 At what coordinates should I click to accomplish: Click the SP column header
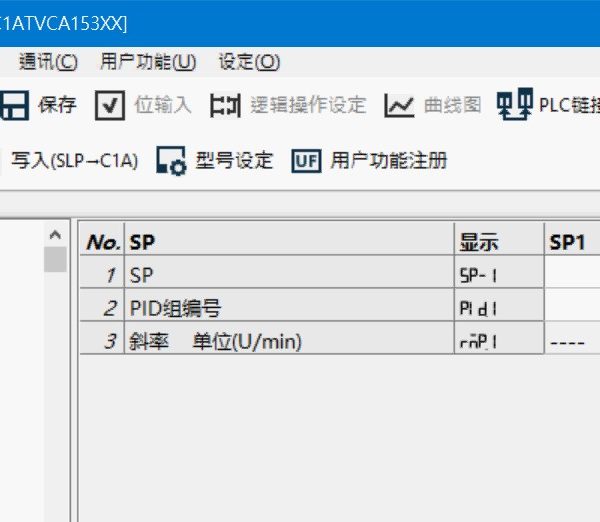click(x=288, y=241)
